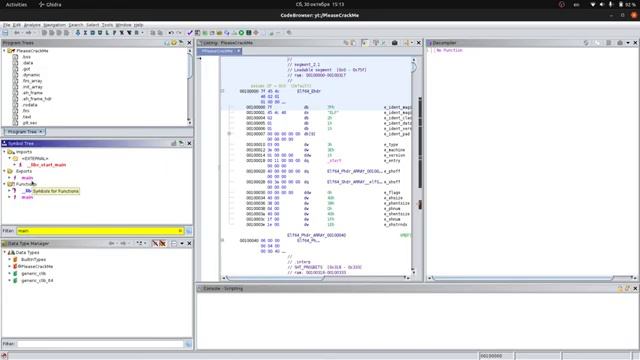Click the flag icon in Symbol Tree header

181,143
